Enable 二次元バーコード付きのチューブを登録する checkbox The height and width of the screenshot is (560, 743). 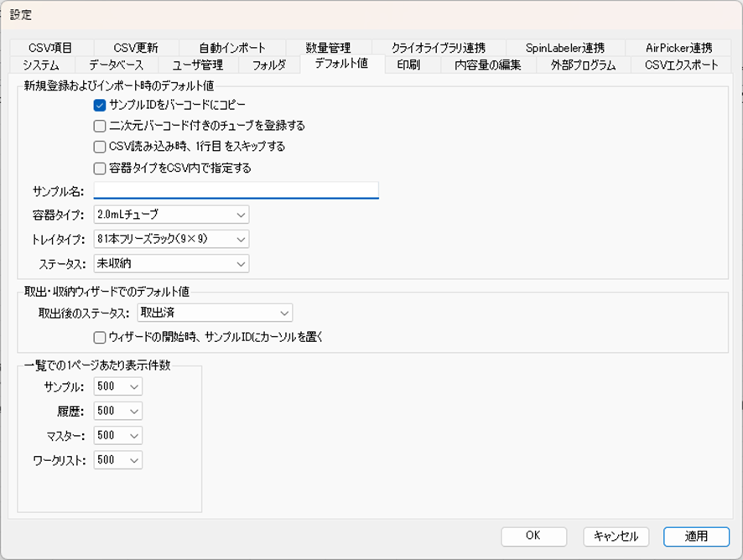pyautogui.click(x=101, y=126)
